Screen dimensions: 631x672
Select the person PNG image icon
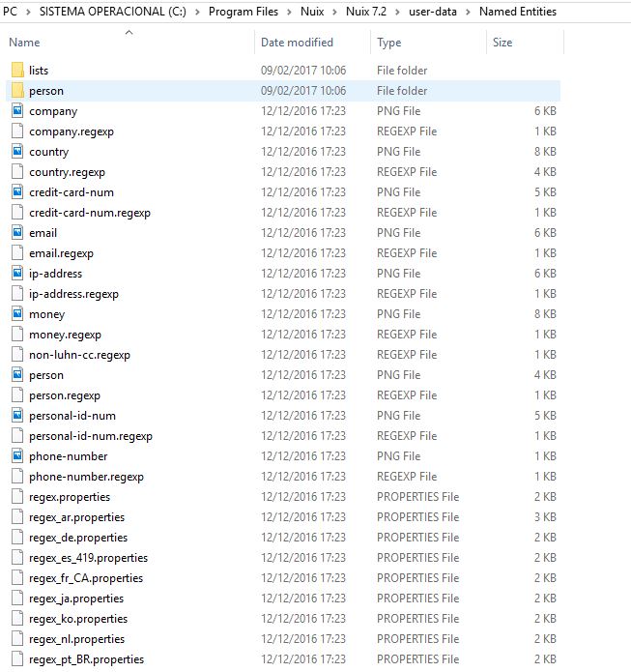click(17, 375)
